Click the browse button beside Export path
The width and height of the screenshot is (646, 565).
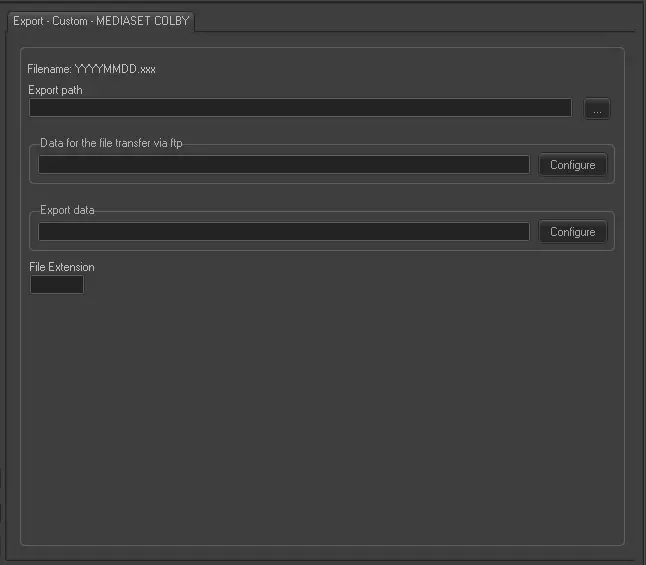tap(596, 110)
